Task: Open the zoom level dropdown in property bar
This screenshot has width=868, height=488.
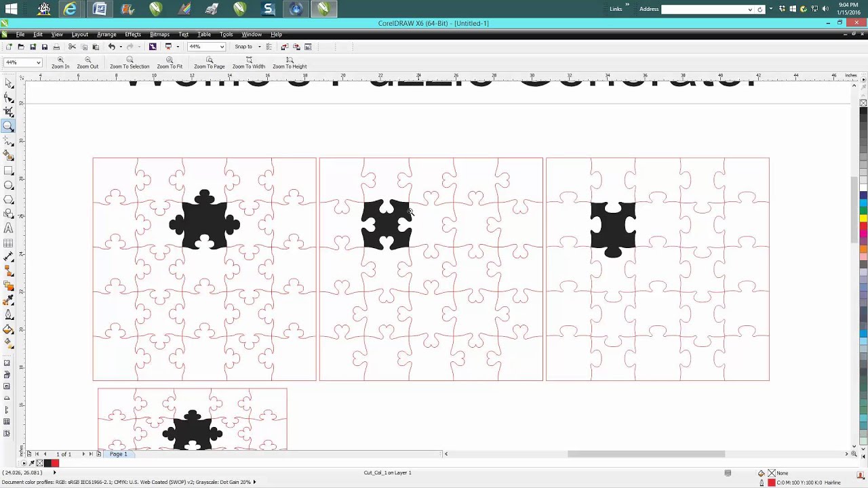Action: [38, 62]
